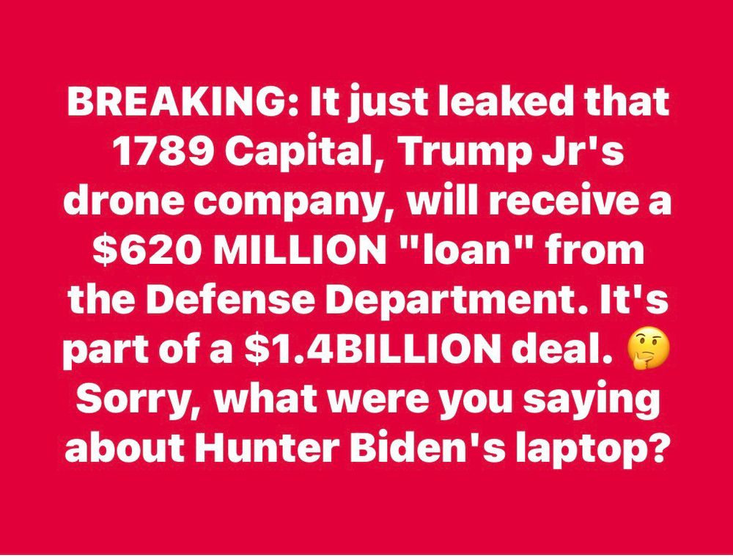Click the thinking face emoji
This screenshot has height=560, width=733.
click(x=649, y=349)
